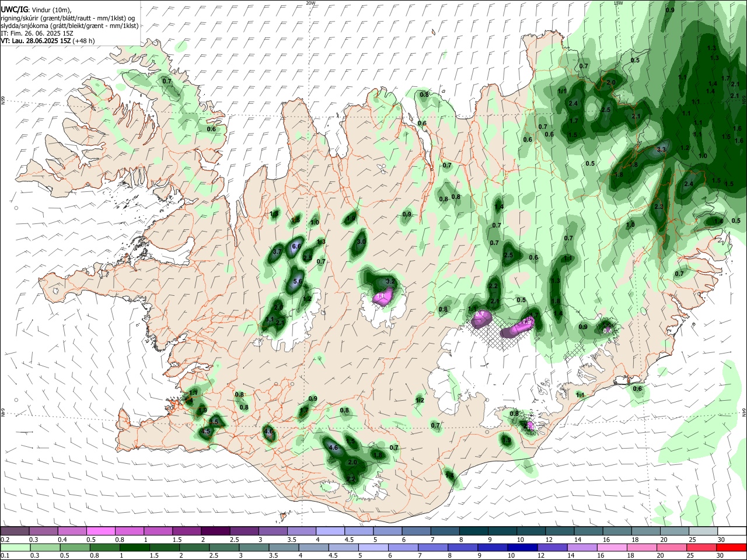Select the 3.7 precipitation value in west Iceland
Viewport: 747px width, 560px height.
tap(277, 251)
